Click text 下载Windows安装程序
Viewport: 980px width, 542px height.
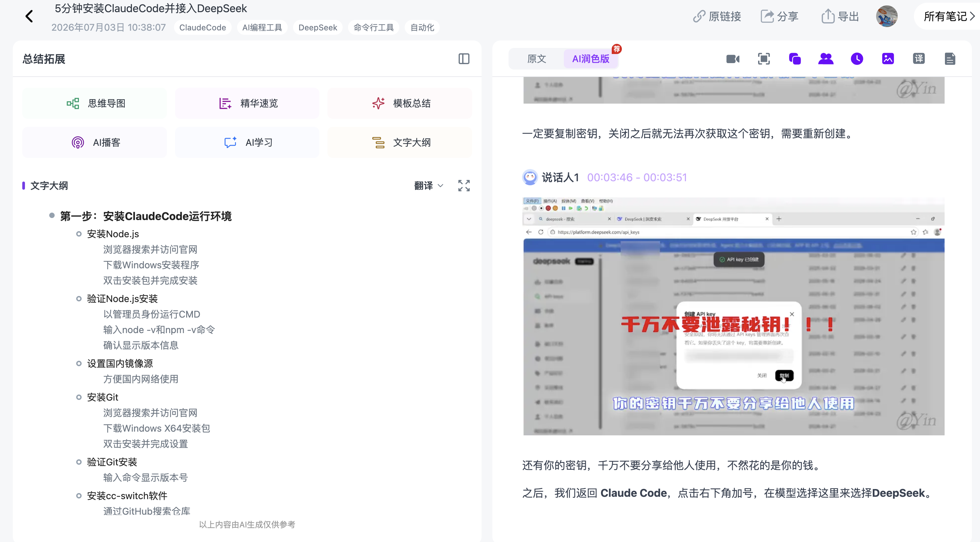(151, 265)
